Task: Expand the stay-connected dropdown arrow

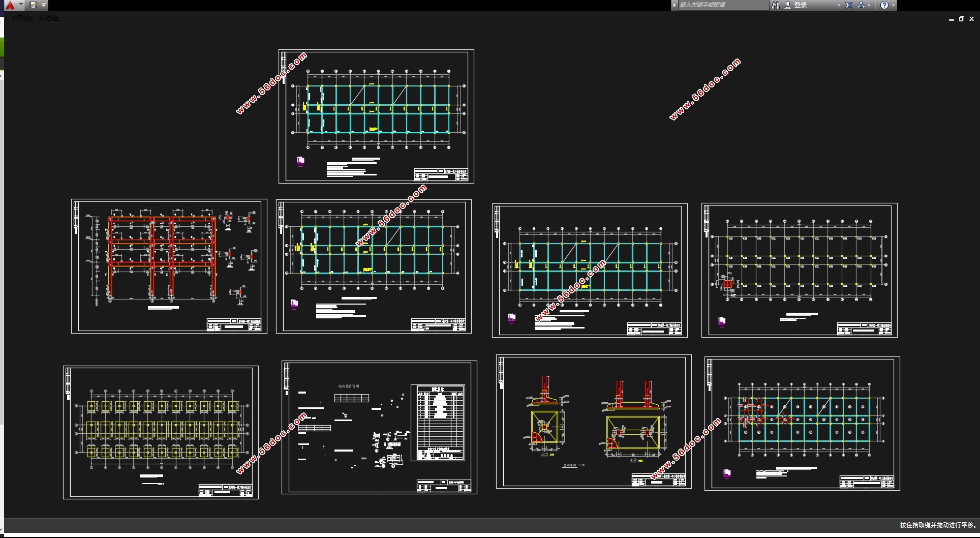Action: [869, 5]
